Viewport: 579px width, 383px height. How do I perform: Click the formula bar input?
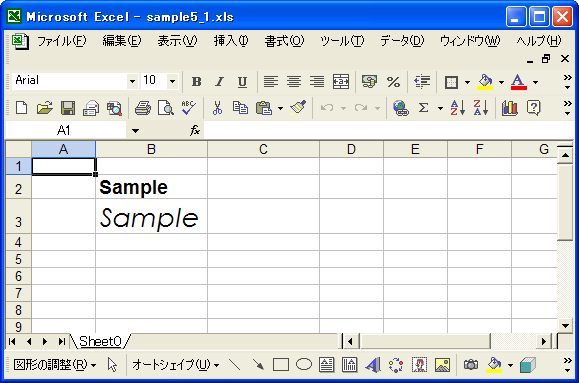pos(388,130)
